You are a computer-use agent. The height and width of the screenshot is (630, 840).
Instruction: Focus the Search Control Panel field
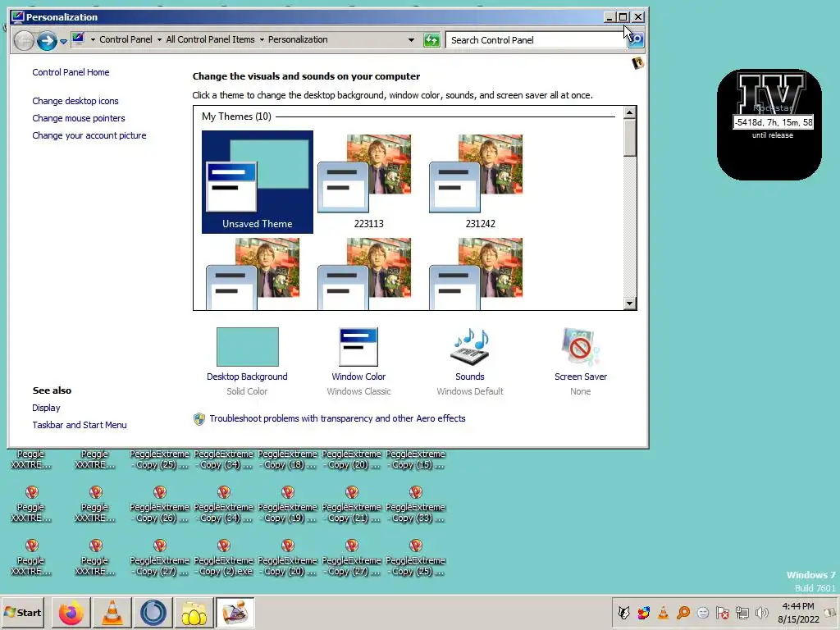click(x=536, y=40)
